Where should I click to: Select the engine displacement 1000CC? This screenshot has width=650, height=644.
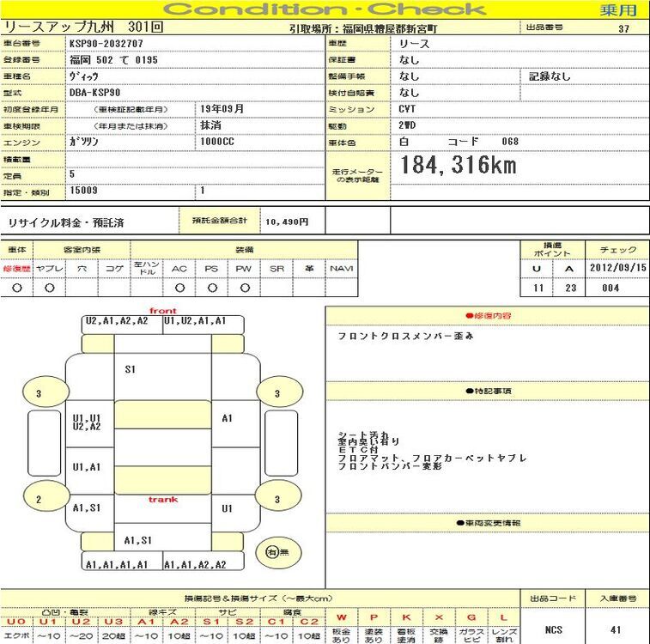(217, 142)
